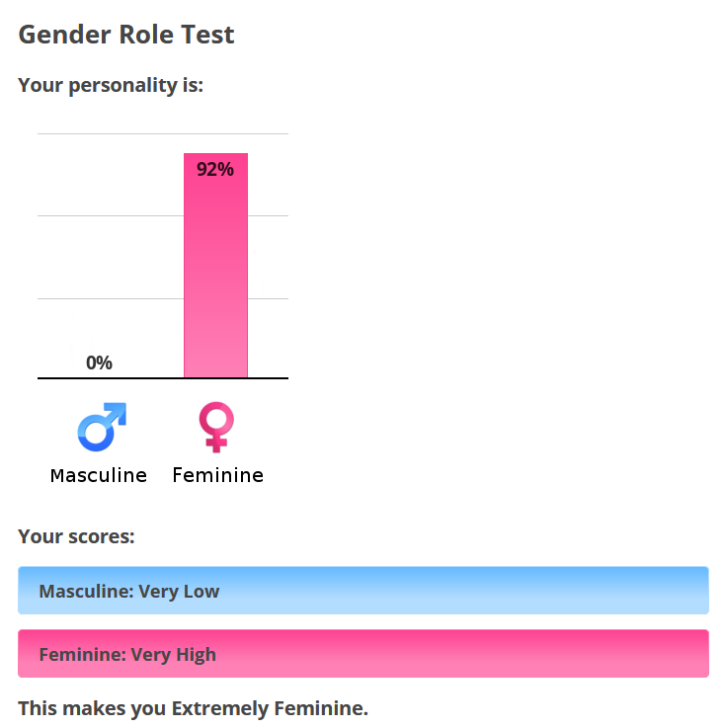Click the Masculine: Very Low score bar
The height and width of the screenshot is (728, 725).
coord(363,590)
